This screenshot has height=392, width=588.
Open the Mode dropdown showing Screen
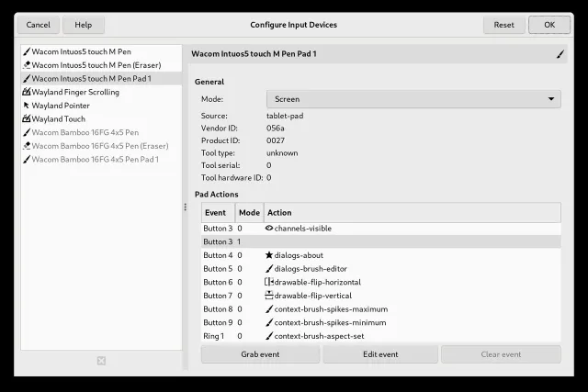pyautogui.click(x=413, y=99)
